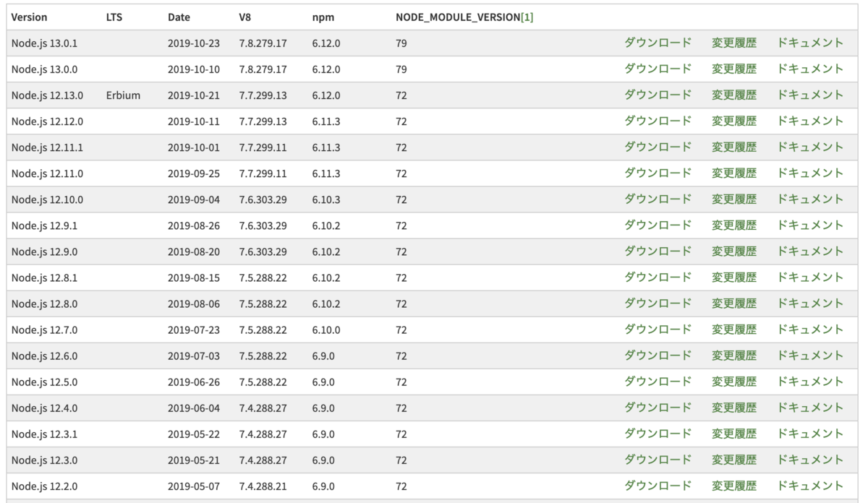Open 変更履歴 for Node.js 12.13.0
The width and height of the screenshot is (868, 503).
coord(734,95)
